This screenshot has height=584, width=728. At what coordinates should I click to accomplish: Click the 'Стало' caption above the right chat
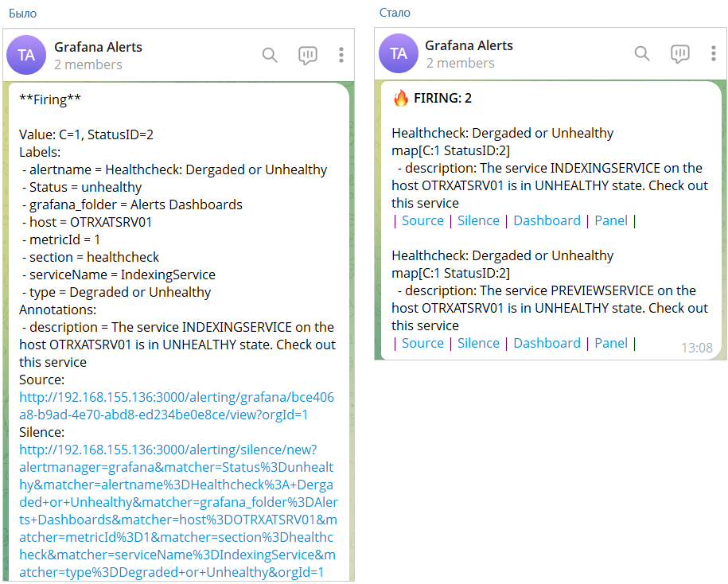395,13
